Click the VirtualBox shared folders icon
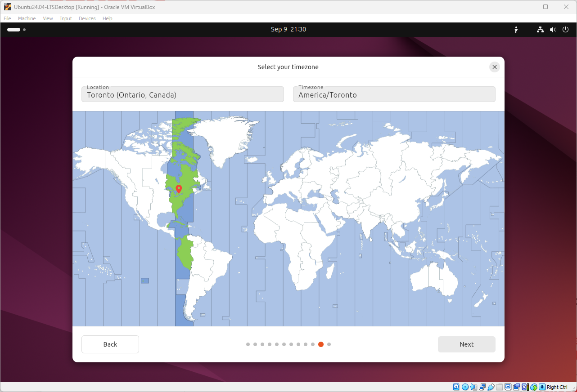The width and height of the screenshot is (577, 392). pyautogui.click(x=500, y=387)
